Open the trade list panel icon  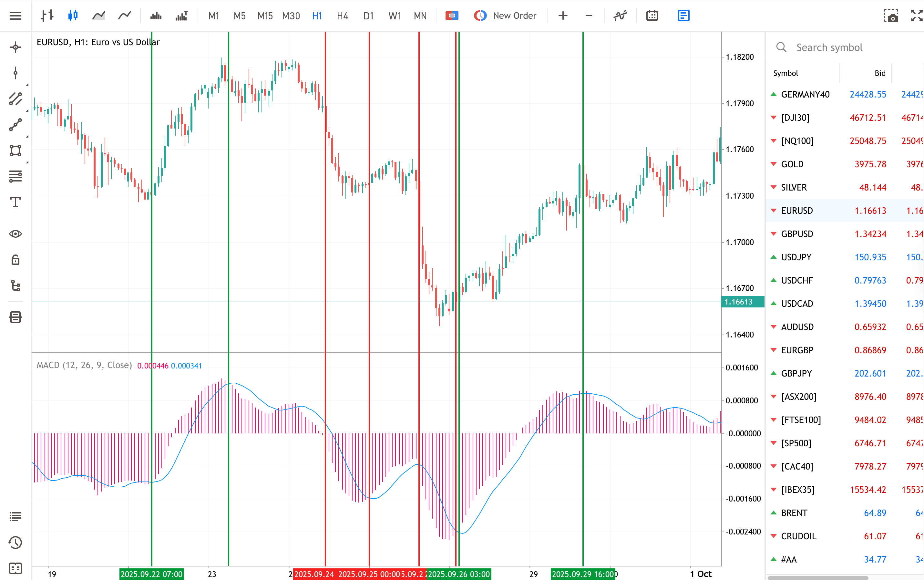[15, 517]
